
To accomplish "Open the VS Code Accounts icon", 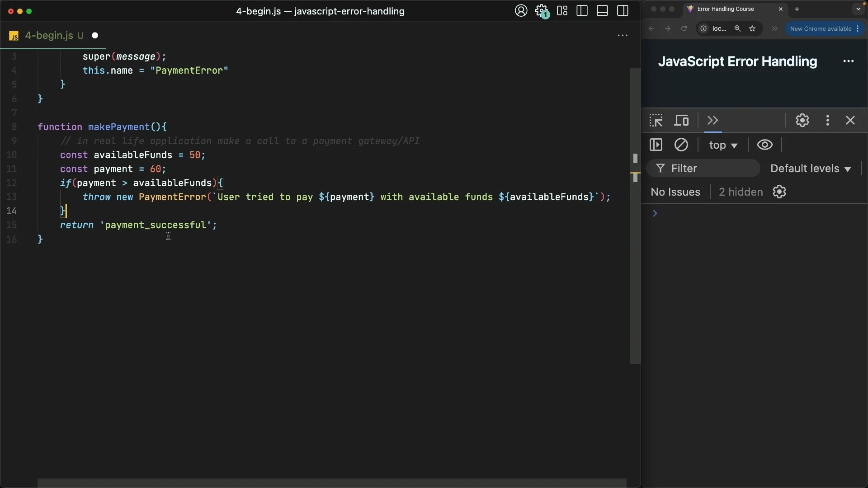I will pyautogui.click(x=521, y=11).
